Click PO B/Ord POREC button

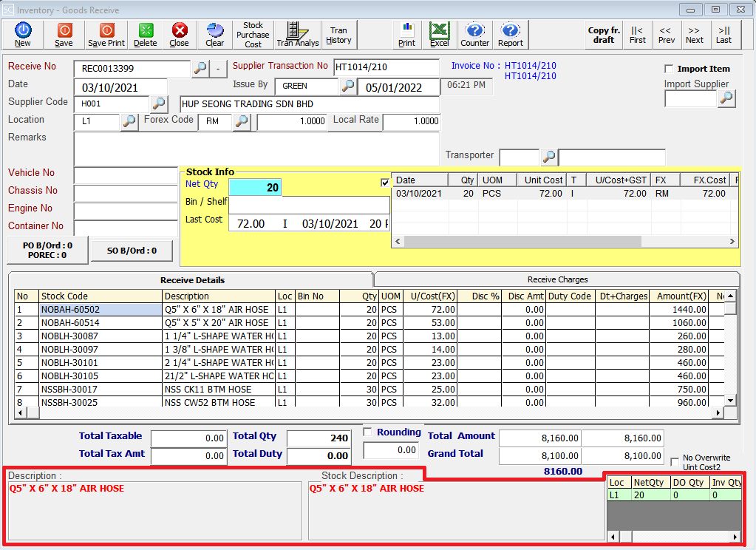click(47, 250)
